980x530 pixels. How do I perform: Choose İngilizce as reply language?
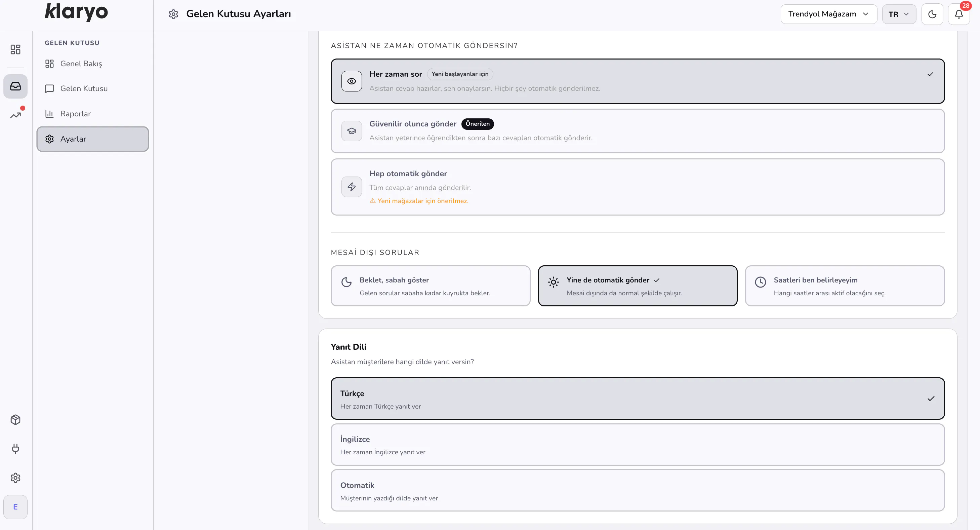pyautogui.click(x=638, y=445)
